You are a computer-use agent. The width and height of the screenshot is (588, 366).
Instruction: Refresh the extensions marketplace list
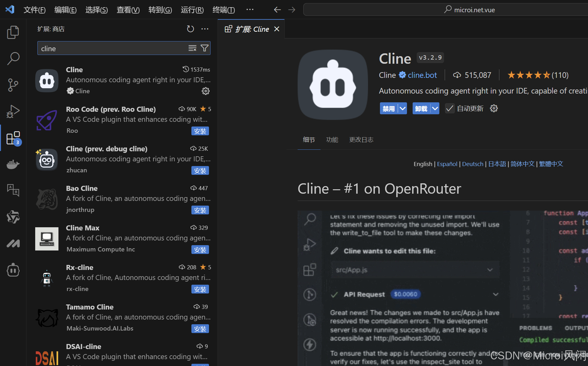tap(190, 29)
